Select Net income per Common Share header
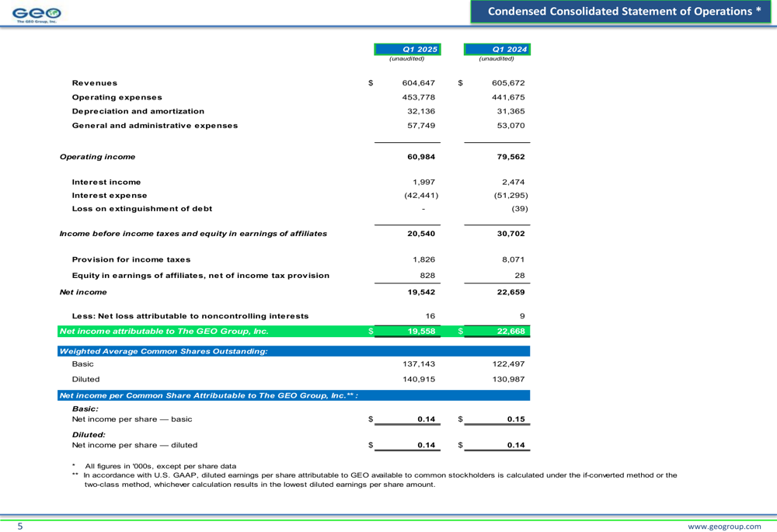Screen dimensions: 777x532 (x=294, y=395)
